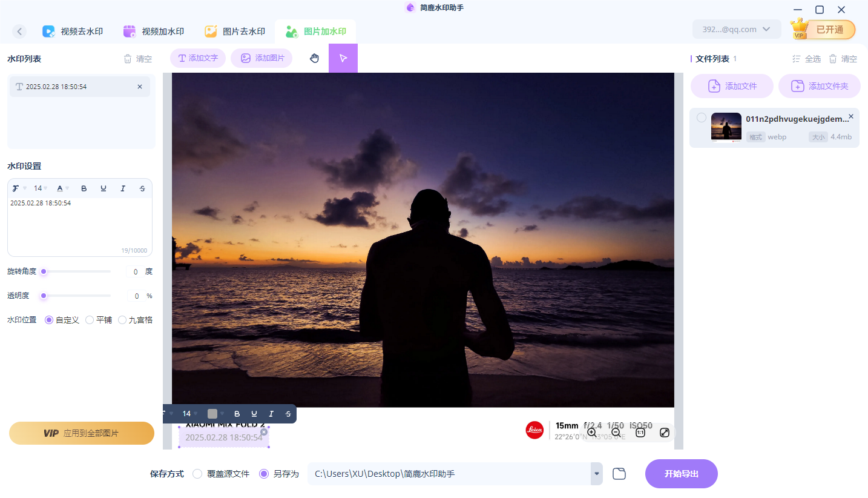Select the hand pan tool

(314, 58)
